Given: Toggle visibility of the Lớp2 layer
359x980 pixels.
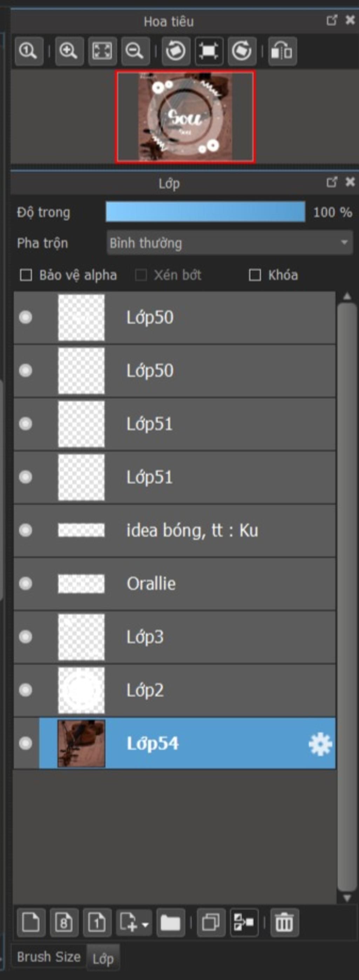Looking at the screenshot, I should pyautogui.click(x=26, y=690).
